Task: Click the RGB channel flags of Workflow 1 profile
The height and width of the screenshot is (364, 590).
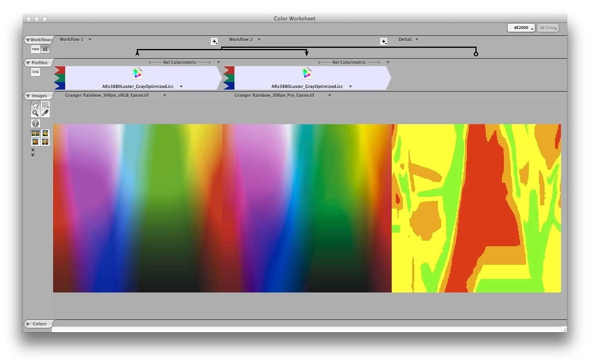Action: click(x=60, y=78)
